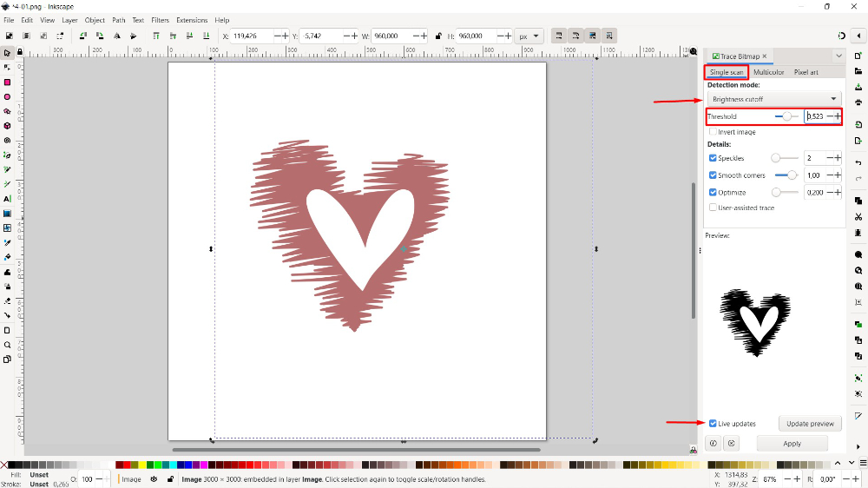Select the Spiral tool
The image size is (868, 488).
pyautogui.click(x=7, y=140)
